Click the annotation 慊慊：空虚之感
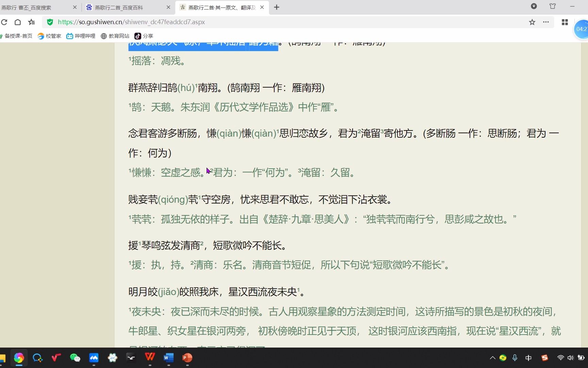The height and width of the screenshot is (368, 588). point(166,172)
